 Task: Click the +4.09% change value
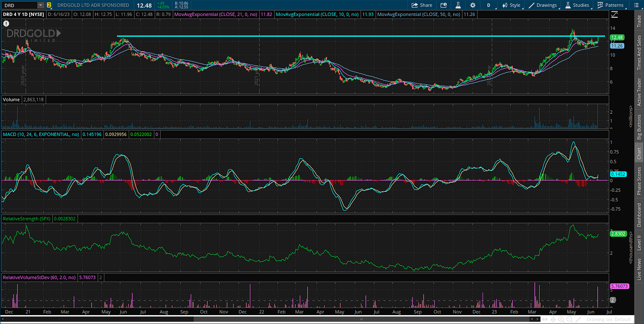(163, 8)
